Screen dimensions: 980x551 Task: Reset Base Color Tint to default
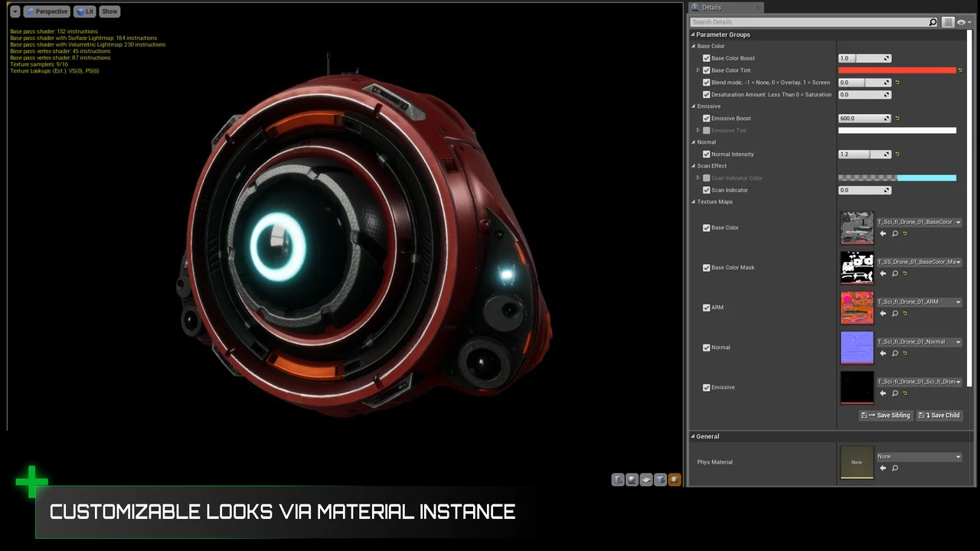[x=960, y=70]
